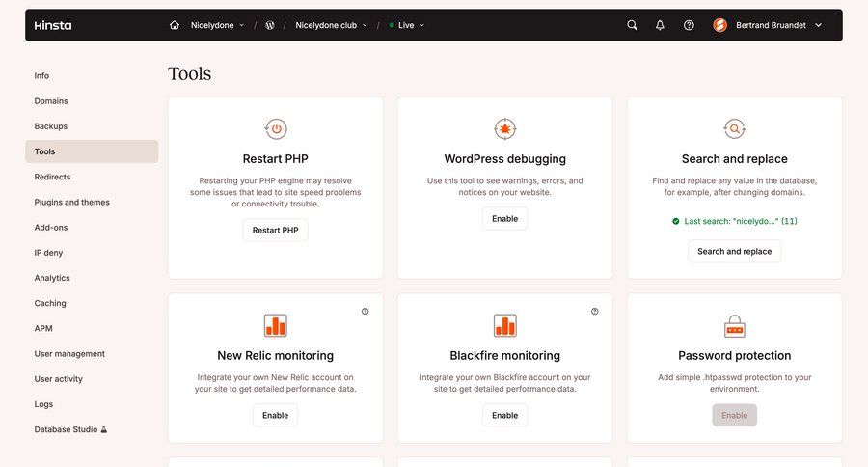Click Bertrand Bruandet avatar
The height and width of the screenshot is (467, 868).
click(719, 25)
